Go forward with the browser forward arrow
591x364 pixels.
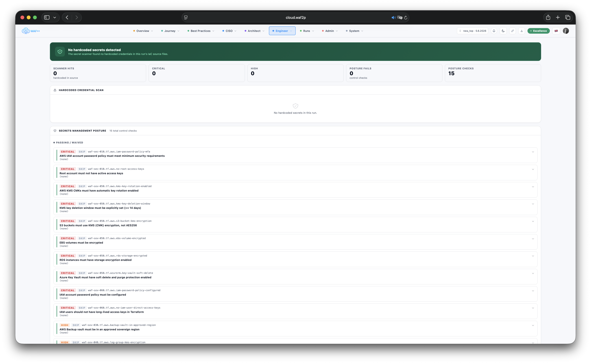tap(77, 17)
